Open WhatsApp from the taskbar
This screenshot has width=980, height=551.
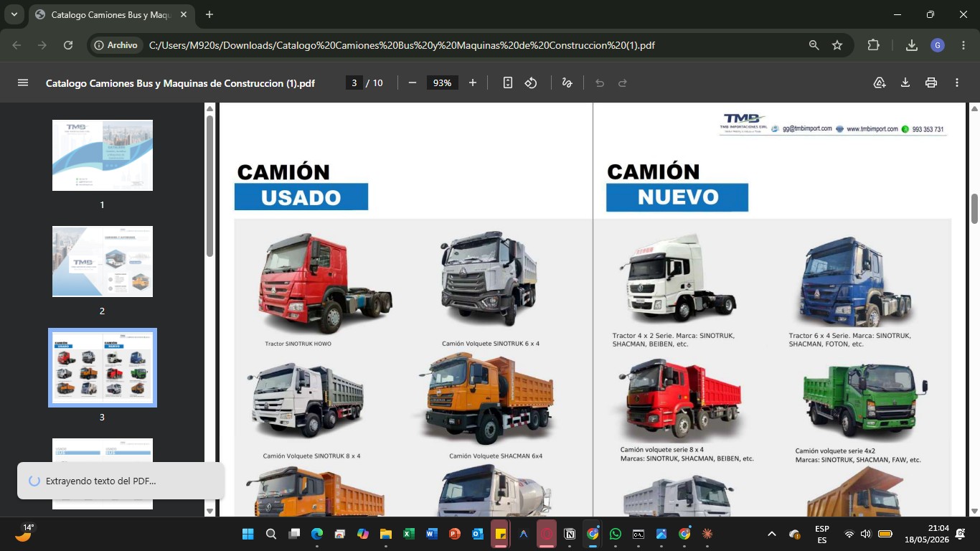(x=616, y=534)
